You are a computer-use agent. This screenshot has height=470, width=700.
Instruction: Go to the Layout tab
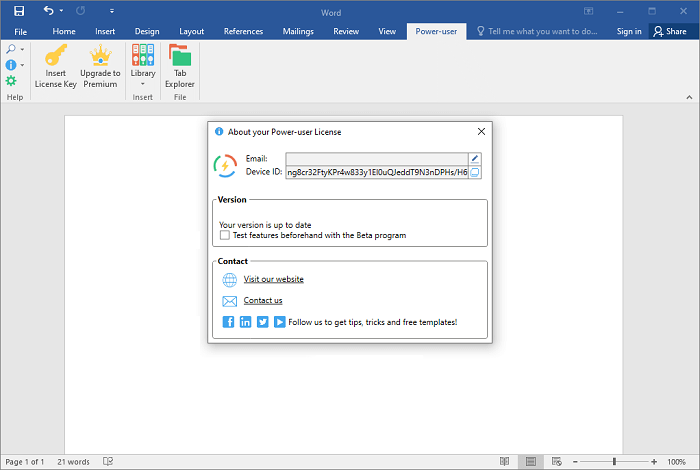point(192,31)
